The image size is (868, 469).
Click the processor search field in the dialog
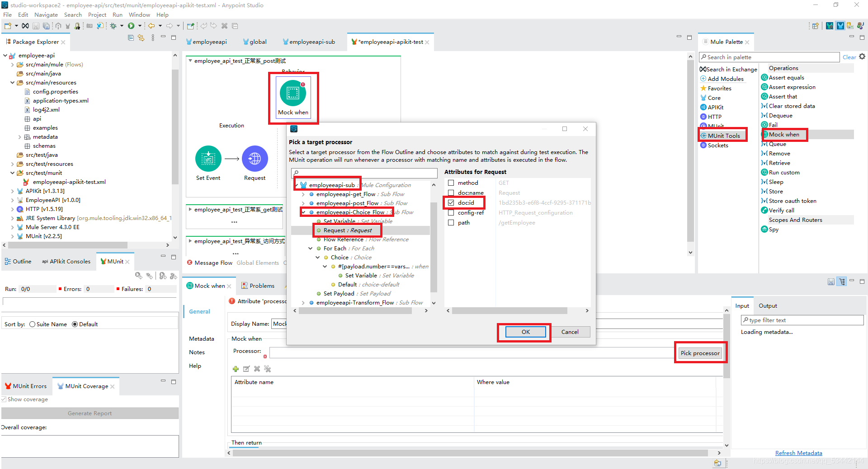click(364, 173)
